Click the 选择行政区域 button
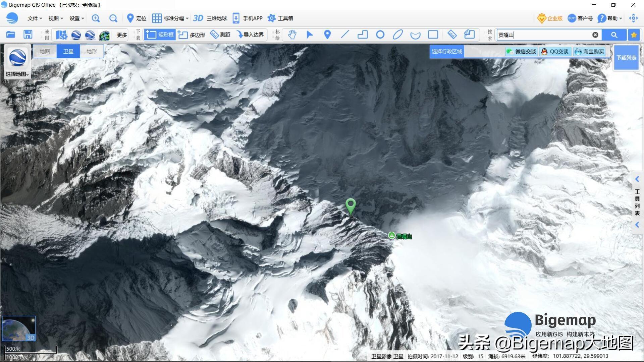 pyautogui.click(x=446, y=51)
